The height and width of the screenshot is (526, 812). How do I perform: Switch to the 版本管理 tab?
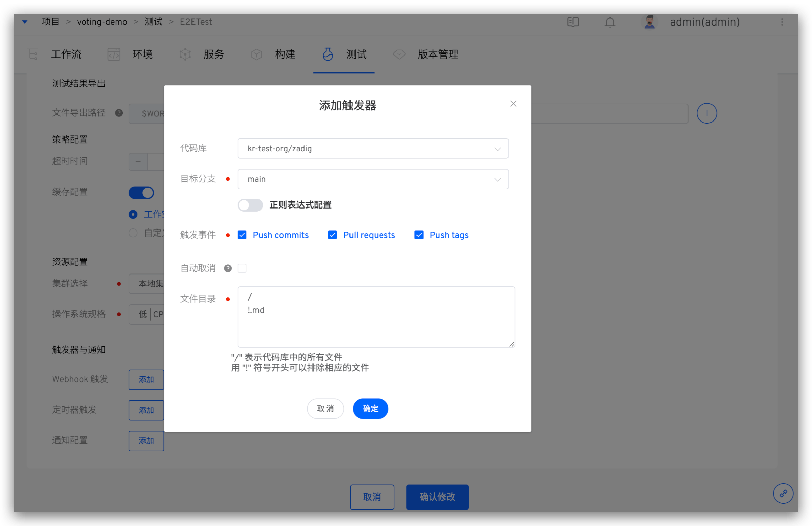click(438, 54)
